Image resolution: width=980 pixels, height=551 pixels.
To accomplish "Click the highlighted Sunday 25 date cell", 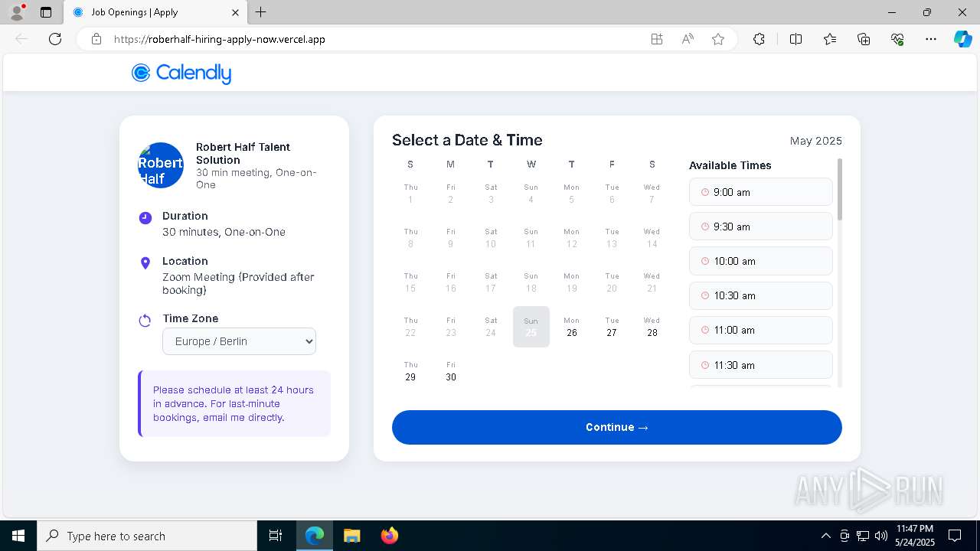I will tap(531, 327).
